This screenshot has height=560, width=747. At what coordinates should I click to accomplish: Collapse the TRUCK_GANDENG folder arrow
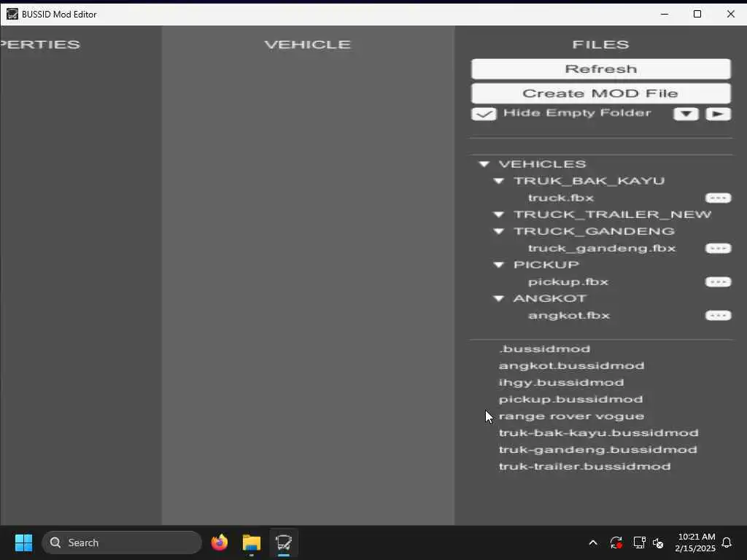point(499,231)
